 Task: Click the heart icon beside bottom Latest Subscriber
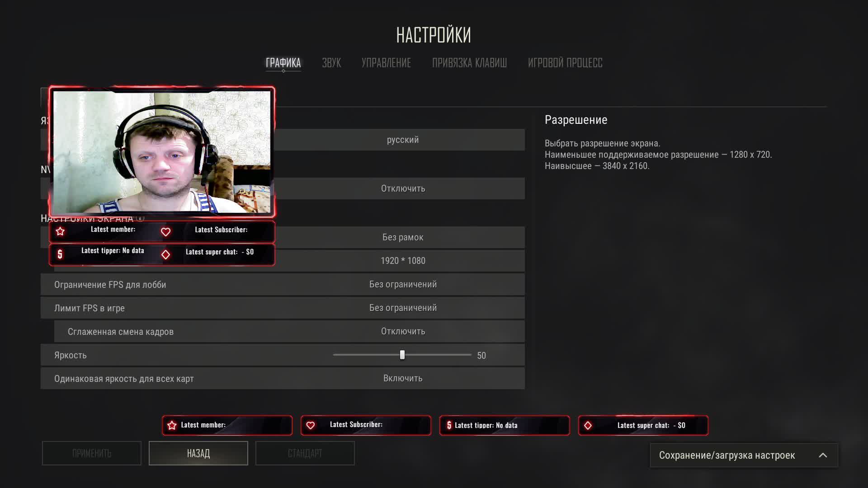(311, 426)
